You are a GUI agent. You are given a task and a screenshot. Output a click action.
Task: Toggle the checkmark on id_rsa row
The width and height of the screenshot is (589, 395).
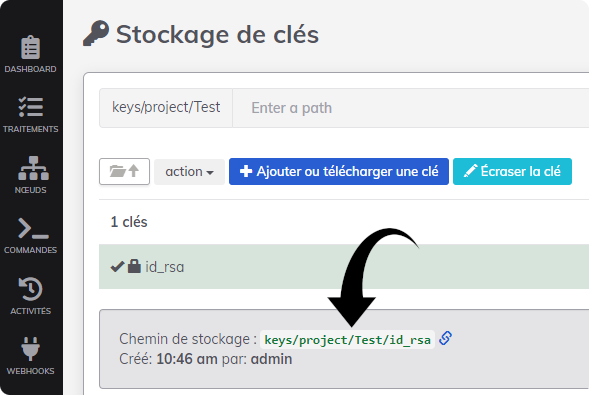(x=117, y=267)
